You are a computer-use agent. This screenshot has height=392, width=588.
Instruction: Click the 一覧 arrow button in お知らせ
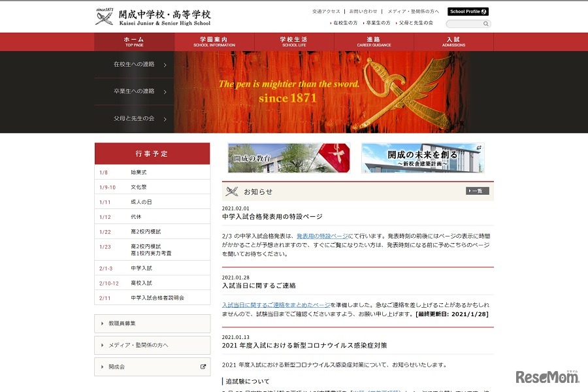476,190
